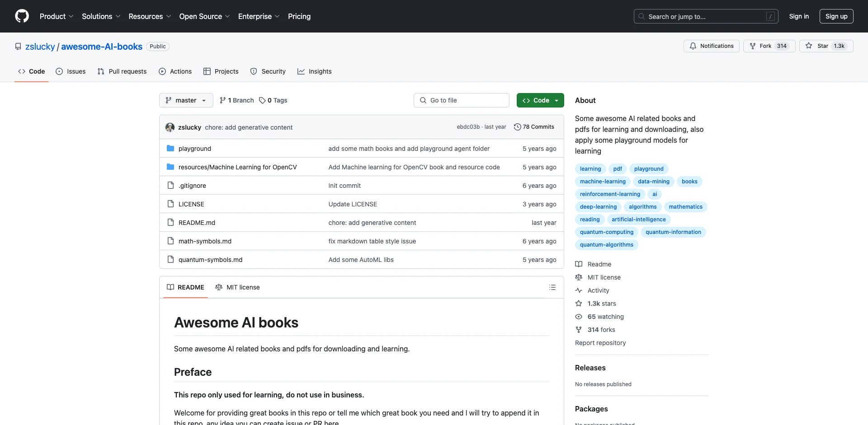Open the zslucky owner link
Image resolution: width=868 pixels, height=425 pixels.
pos(40,47)
